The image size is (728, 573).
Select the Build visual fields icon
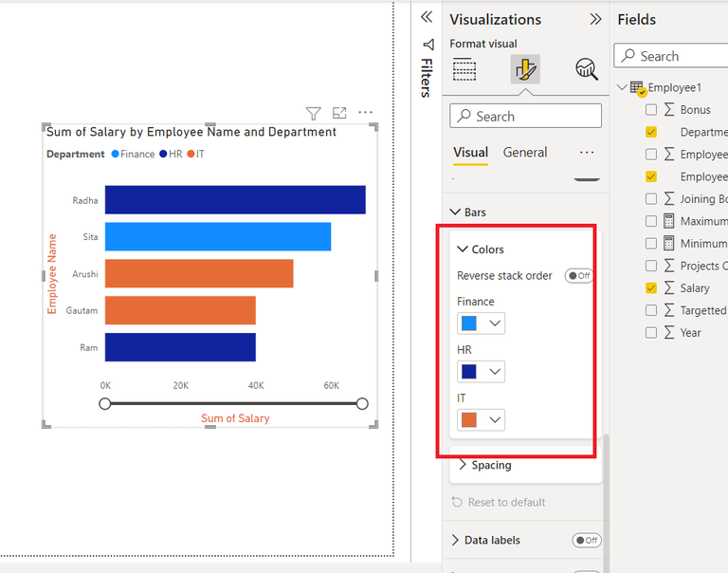point(464,69)
